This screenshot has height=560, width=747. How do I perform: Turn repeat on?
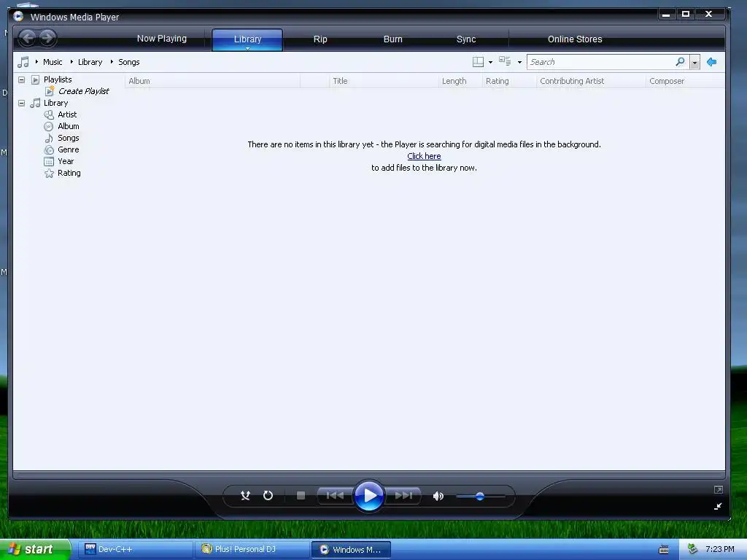[268, 496]
